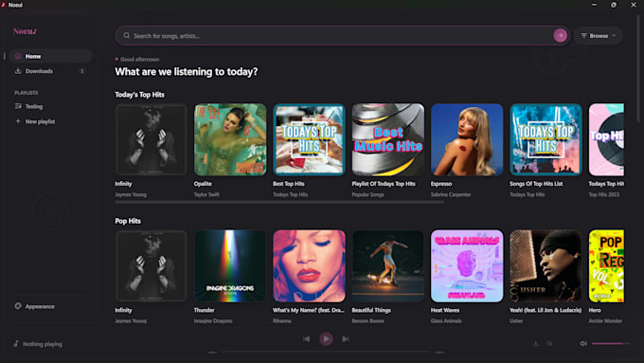The height and width of the screenshot is (363, 644).
Task: Open Best Top Hits playlist cover
Action: click(309, 139)
